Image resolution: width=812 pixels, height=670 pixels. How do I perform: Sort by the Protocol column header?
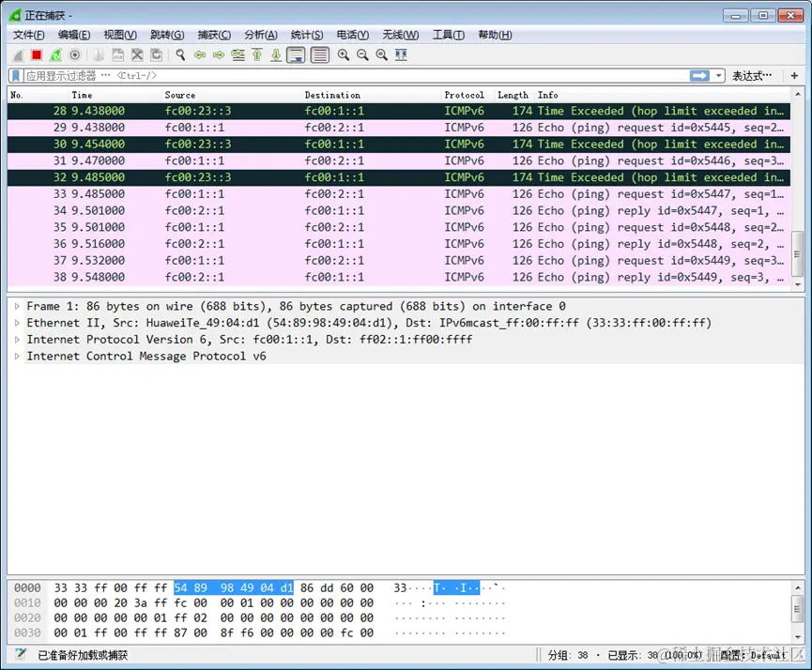[x=467, y=96]
